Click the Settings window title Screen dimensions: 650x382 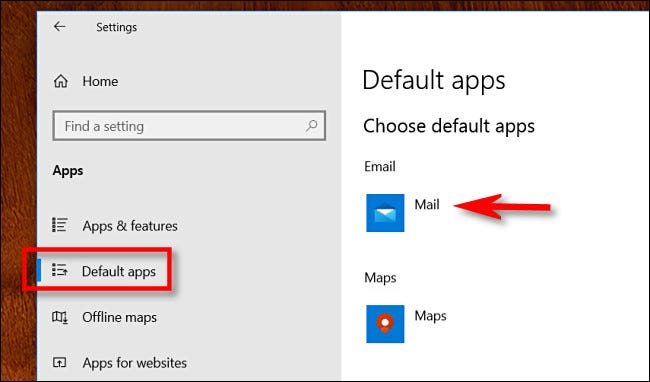pyautogui.click(x=116, y=27)
